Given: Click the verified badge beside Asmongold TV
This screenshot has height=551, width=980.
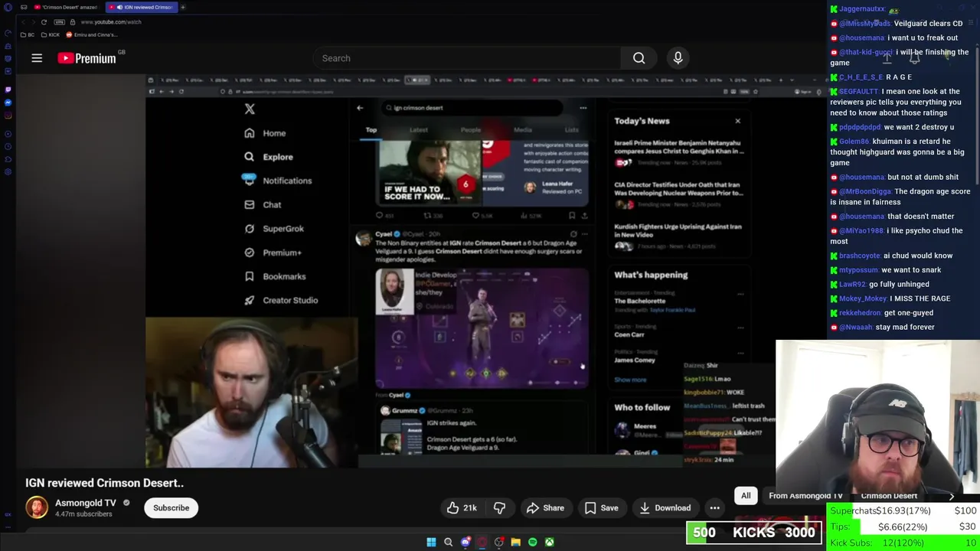Looking at the screenshot, I should coord(126,504).
